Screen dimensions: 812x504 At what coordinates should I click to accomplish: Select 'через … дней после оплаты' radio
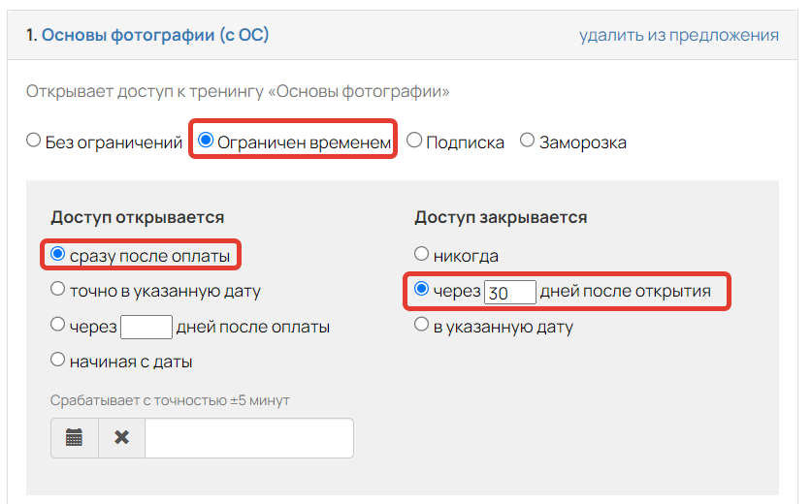57,325
